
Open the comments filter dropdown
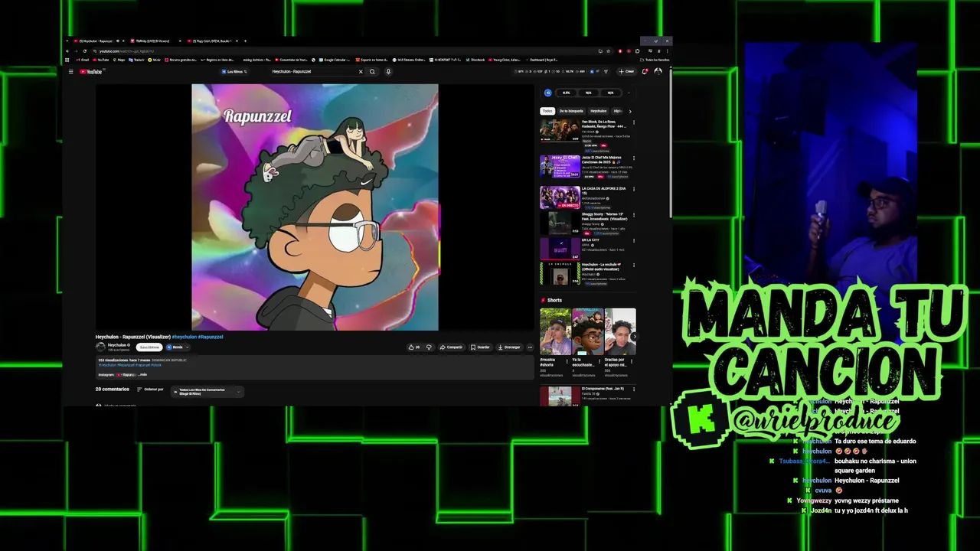tap(207, 391)
